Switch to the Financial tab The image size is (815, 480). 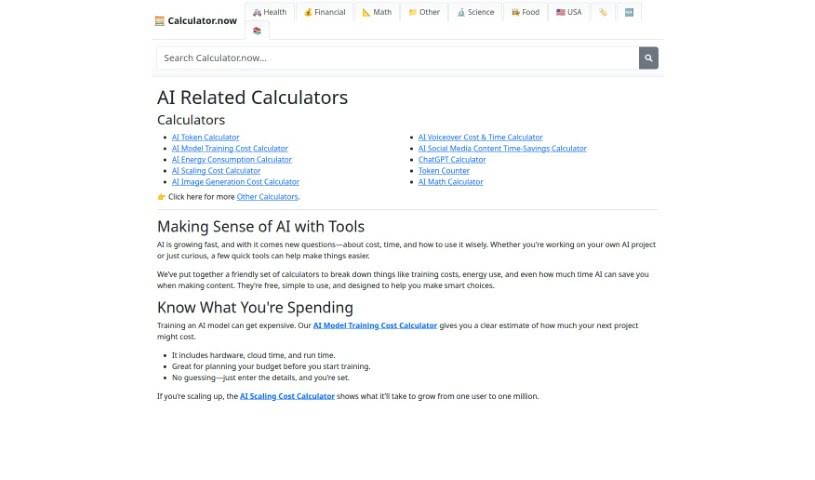coord(324,12)
